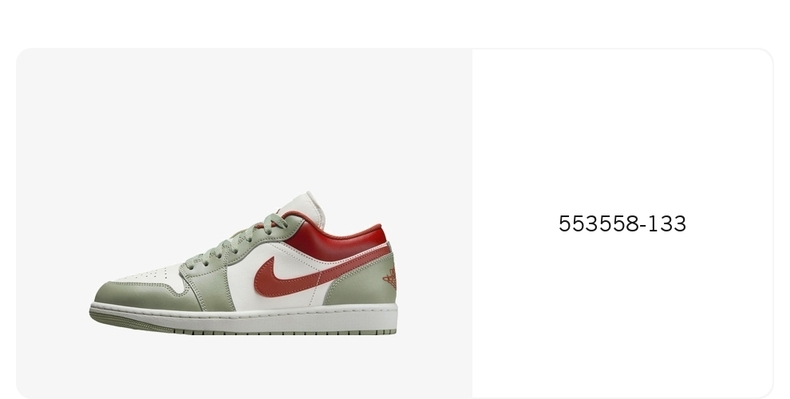Click the front tip of the sneaker sole
790x399 pixels.
point(93,311)
